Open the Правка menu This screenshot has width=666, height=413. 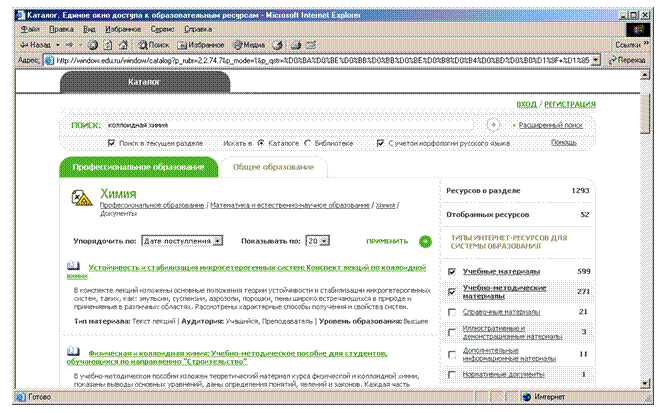click(x=61, y=29)
